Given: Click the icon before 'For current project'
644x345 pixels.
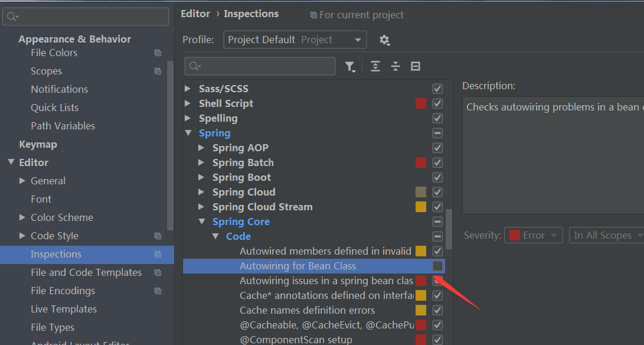Looking at the screenshot, I should [313, 15].
